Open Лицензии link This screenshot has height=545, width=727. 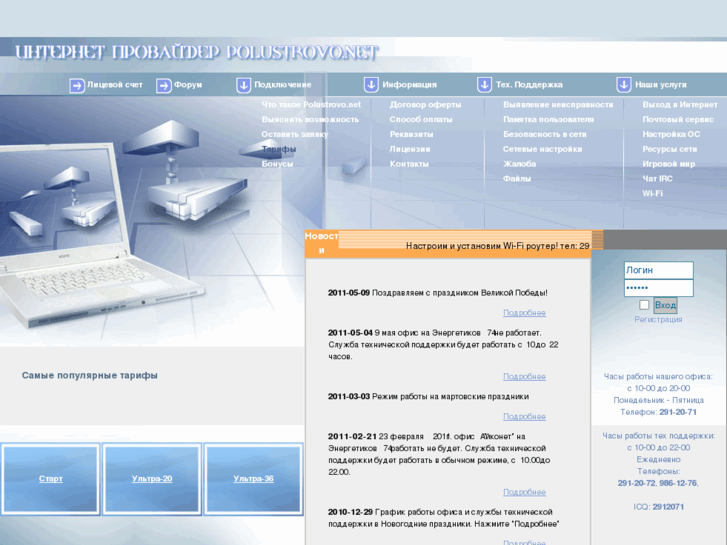coord(410,149)
